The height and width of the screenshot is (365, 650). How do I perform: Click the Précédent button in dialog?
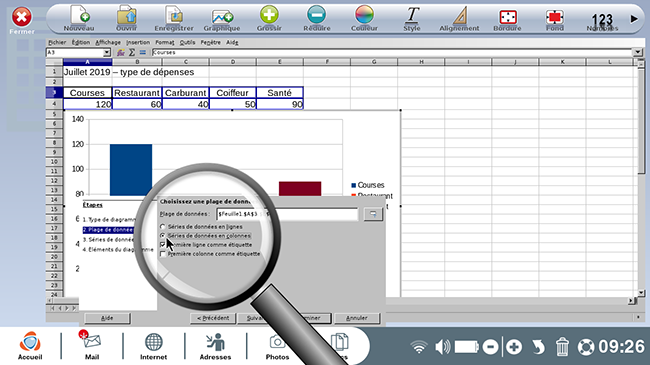[x=213, y=318]
